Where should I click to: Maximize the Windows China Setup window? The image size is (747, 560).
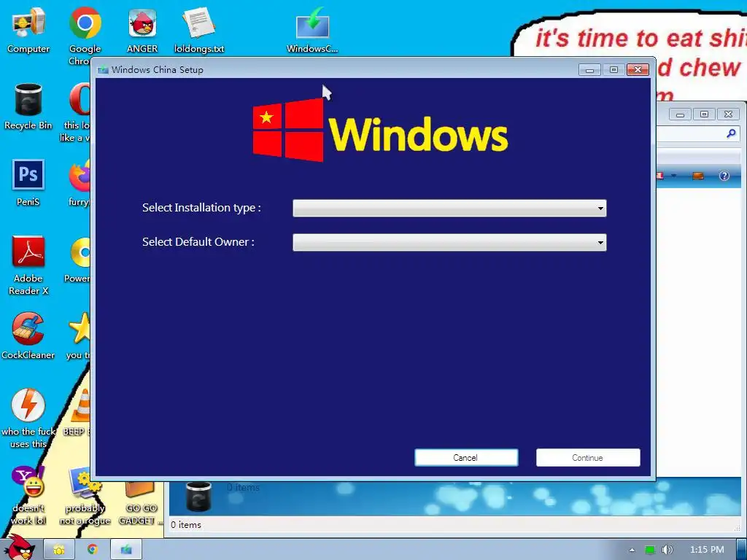click(614, 70)
